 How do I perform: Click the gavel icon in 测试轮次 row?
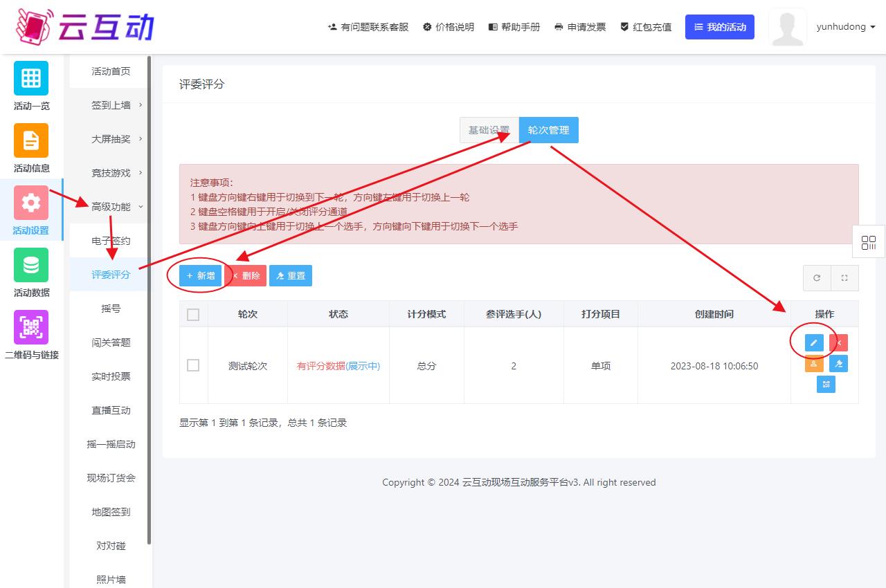point(838,363)
